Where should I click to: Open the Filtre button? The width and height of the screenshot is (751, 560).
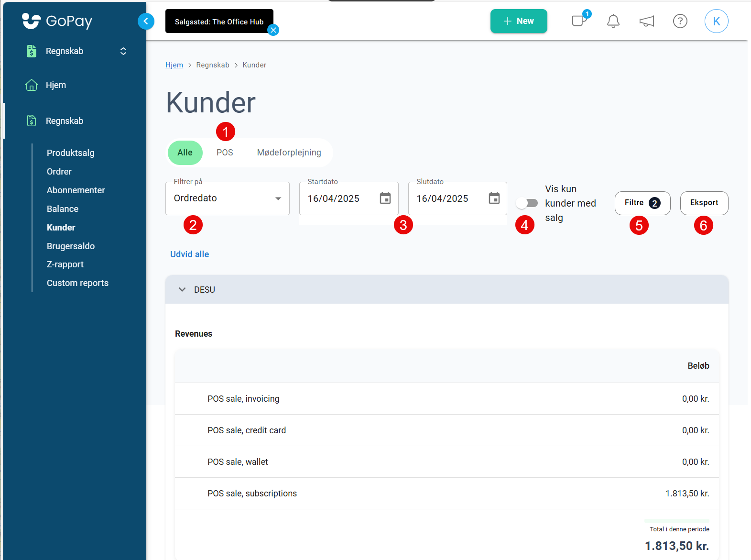(x=642, y=203)
